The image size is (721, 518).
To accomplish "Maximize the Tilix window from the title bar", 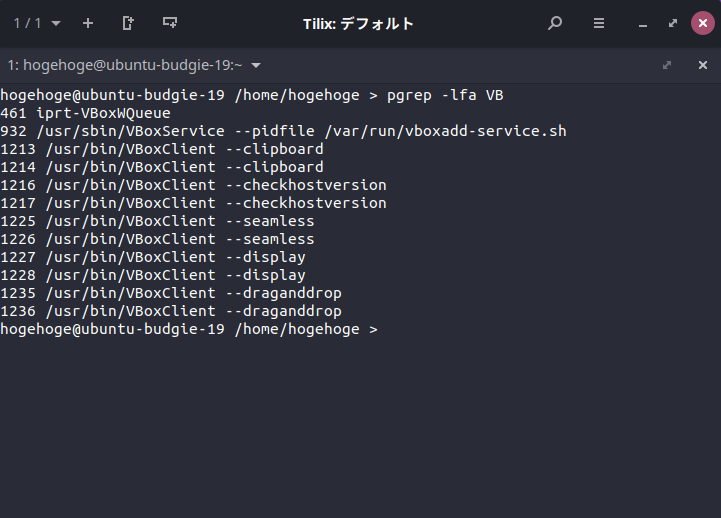I will [x=673, y=23].
